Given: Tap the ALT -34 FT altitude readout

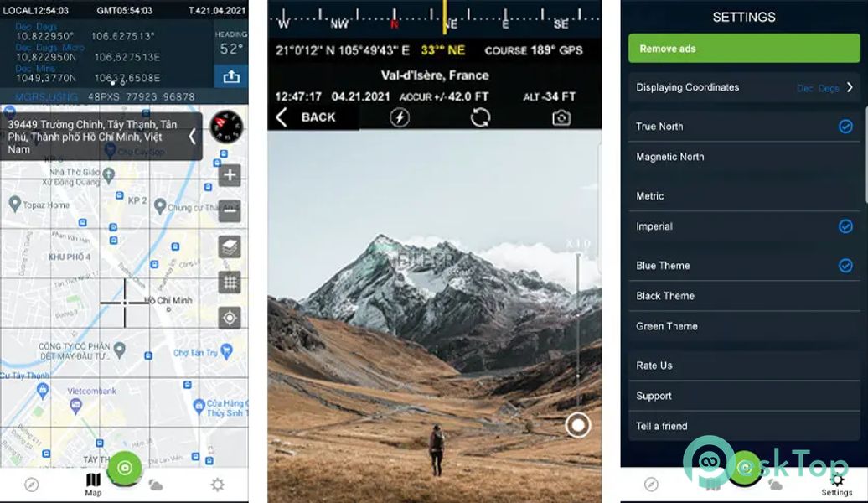Looking at the screenshot, I should (549, 97).
